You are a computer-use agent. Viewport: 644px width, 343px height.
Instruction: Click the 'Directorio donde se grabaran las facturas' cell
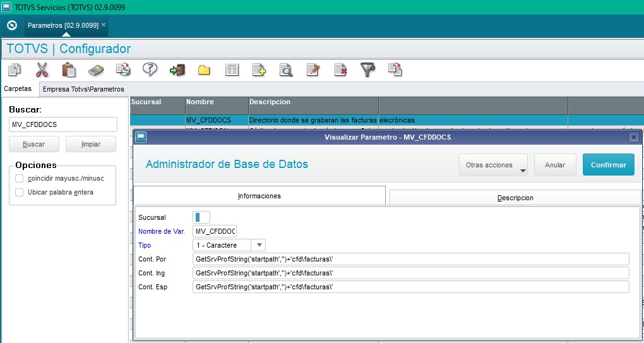click(x=313, y=121)
